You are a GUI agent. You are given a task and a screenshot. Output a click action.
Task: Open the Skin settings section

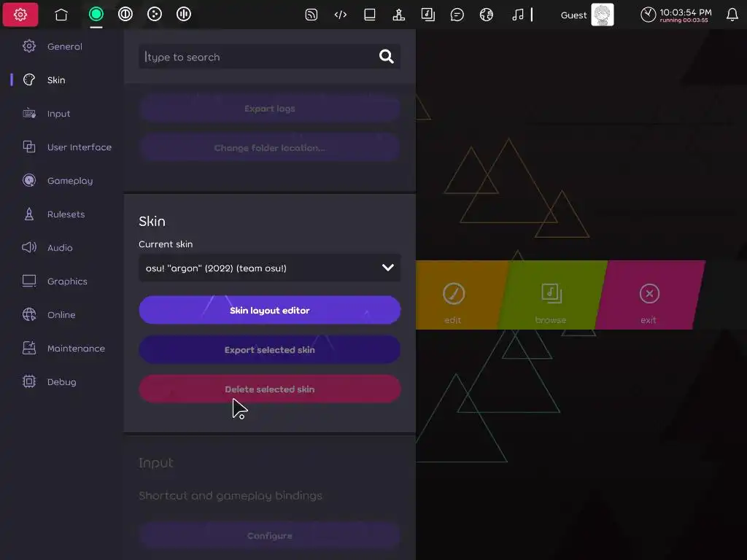pos(62,80)
